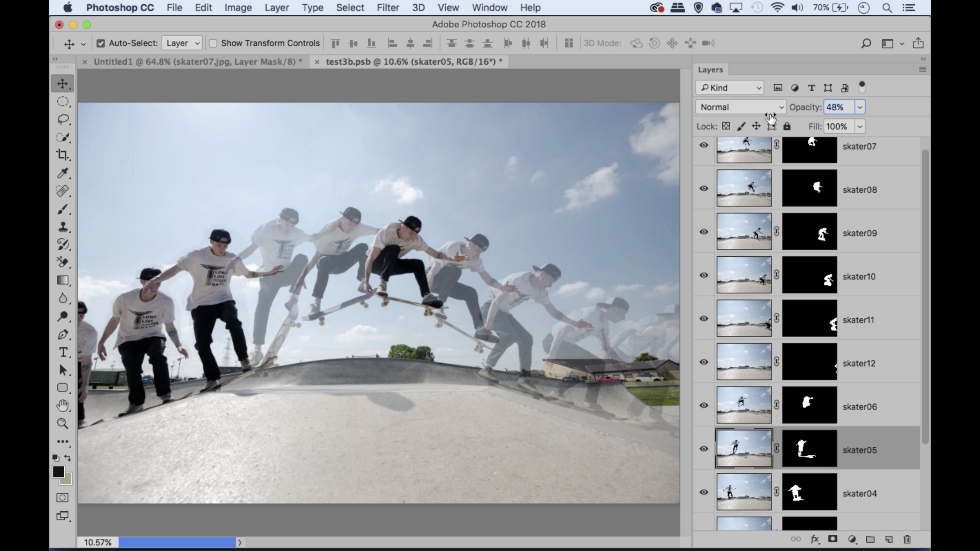
Task: Filter layers by pixel layers
Action: [778, 88]
